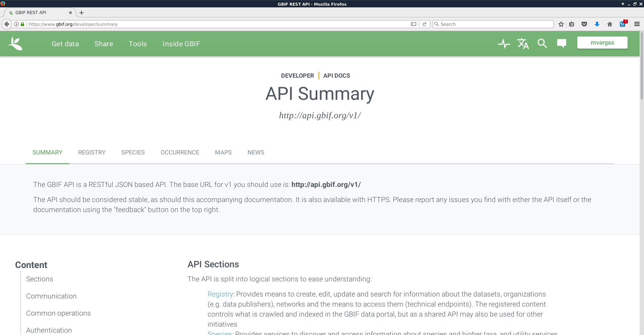The width and height of the screenshot is (644, 335).
Task: Jump to Common operations in Content list
Action: (58, 313)
